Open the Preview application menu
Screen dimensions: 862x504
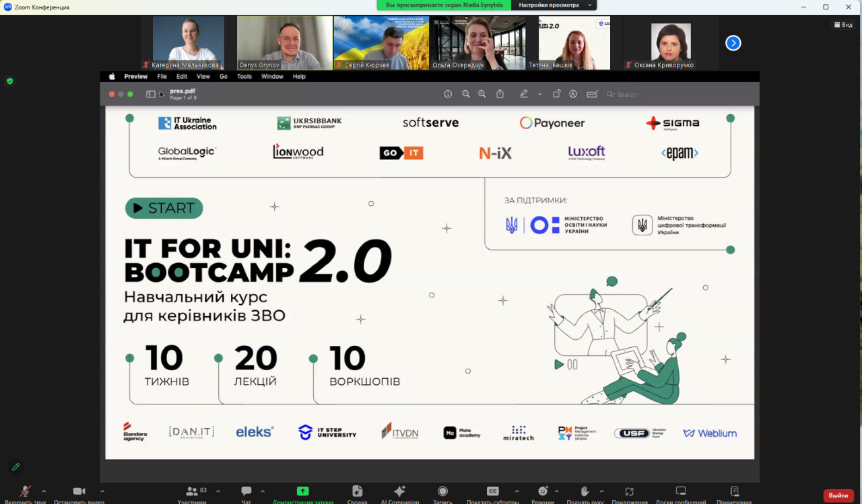[136, 77]
